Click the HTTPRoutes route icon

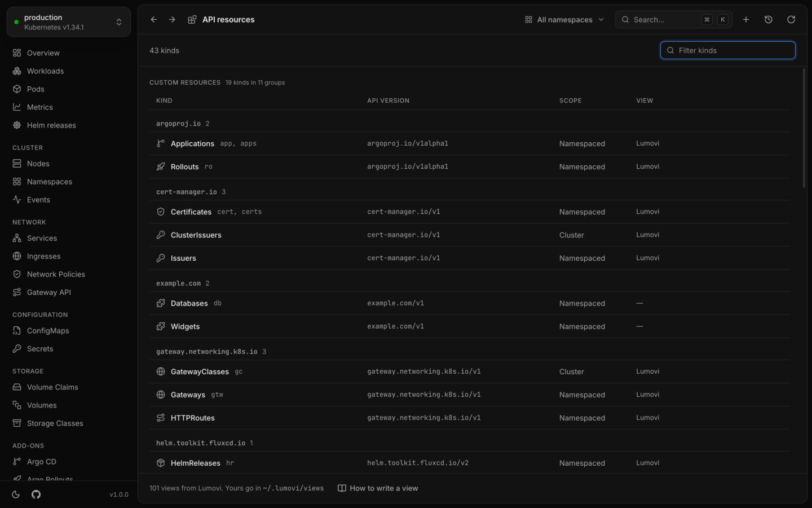click(161, 418)
